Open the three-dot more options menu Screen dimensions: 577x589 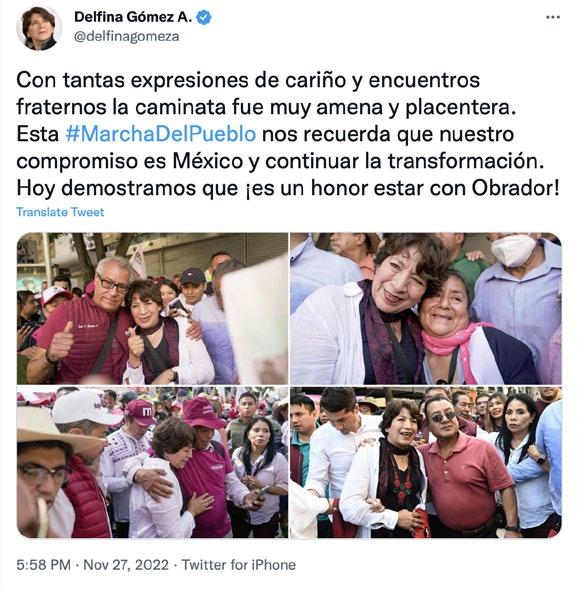[553, 17]
